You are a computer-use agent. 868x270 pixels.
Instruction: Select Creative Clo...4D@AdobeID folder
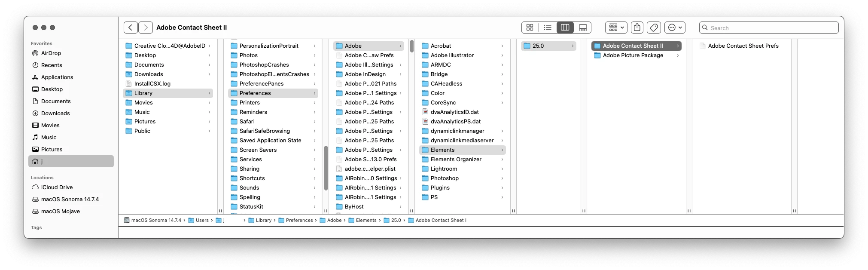tap(168, 46)
